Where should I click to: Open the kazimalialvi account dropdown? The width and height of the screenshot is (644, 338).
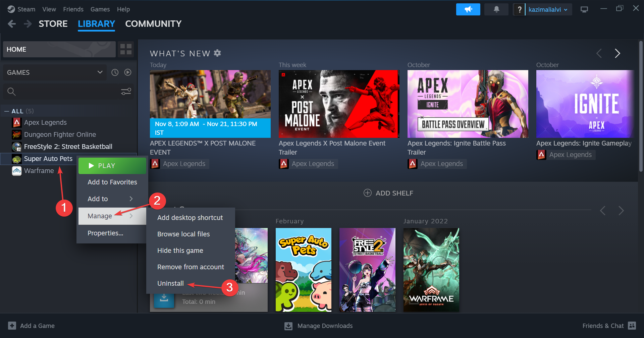click(x=548, y=9)
